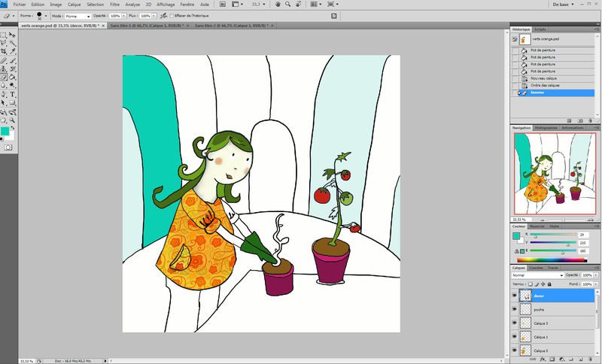Screen dimensions: 602x364
Task: Toggle lock all for layer
Action: 549,284
